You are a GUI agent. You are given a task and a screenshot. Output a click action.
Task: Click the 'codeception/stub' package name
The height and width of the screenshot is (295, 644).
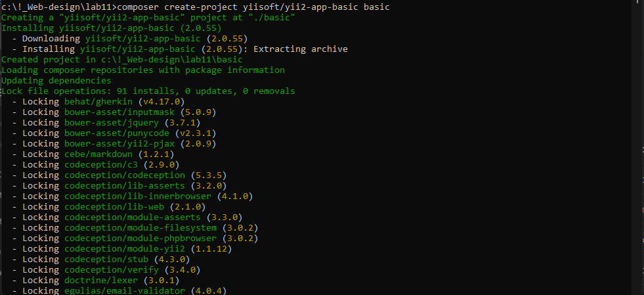tap(106, 260)
